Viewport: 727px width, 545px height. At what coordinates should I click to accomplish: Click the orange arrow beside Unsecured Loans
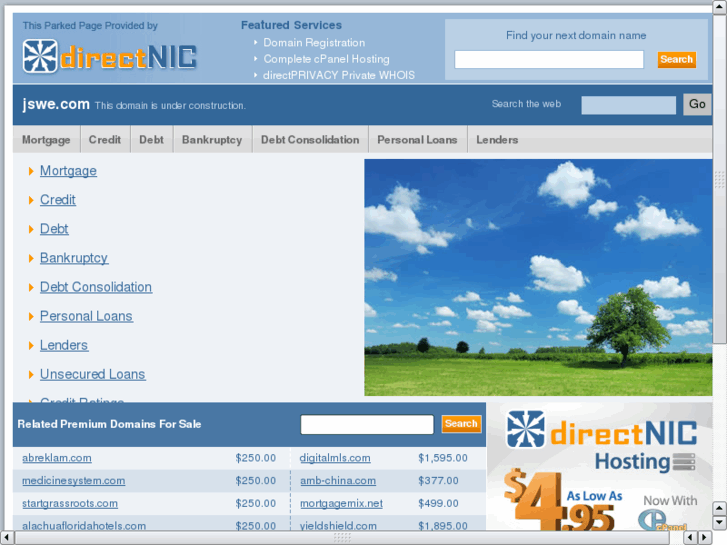coord(31,375)
